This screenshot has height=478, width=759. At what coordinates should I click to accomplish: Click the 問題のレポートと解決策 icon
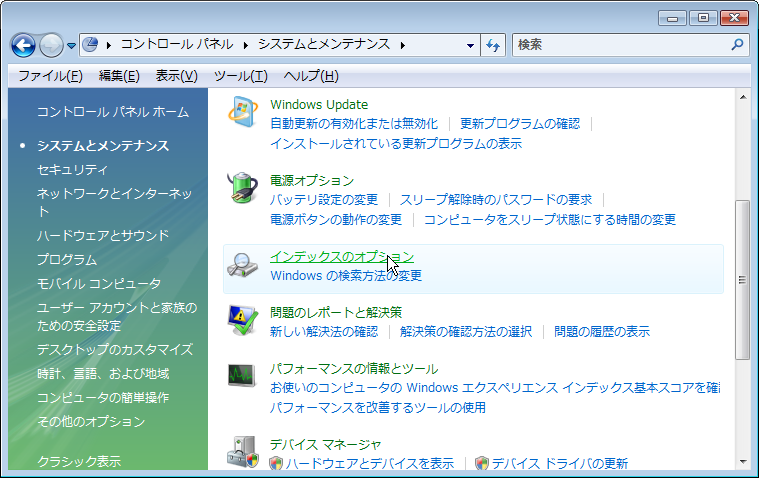243,320
